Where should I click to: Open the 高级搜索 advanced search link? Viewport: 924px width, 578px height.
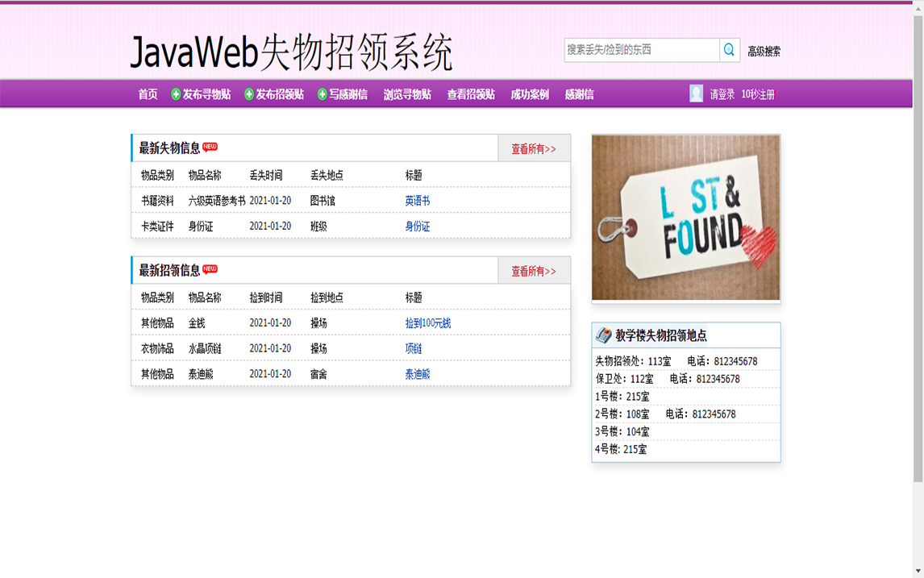764,52
